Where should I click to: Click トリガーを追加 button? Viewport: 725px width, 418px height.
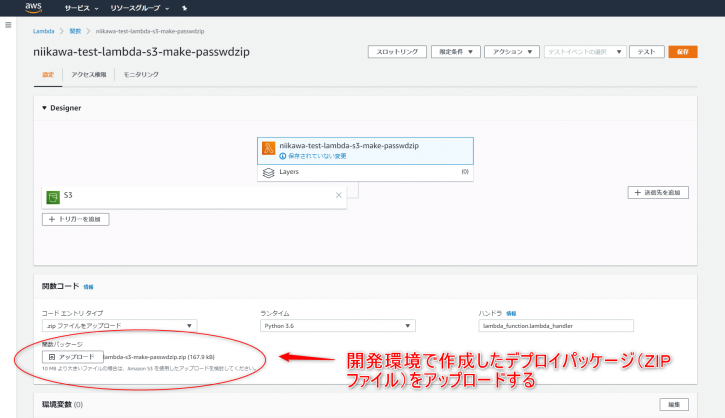tap(75, 219)
